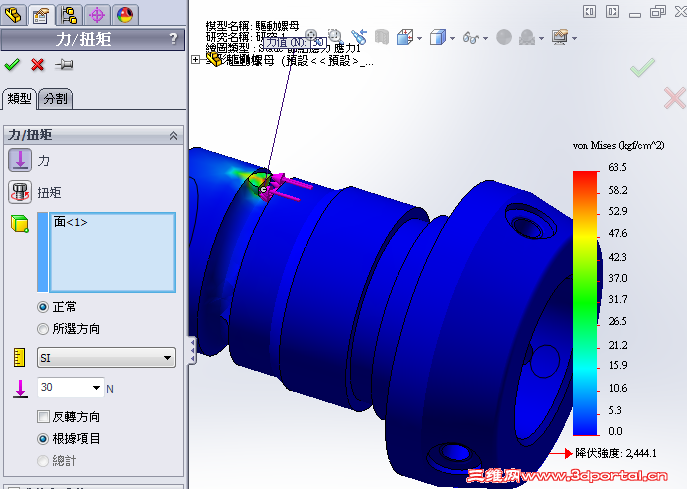
Task: Switch to the PropertyManager tab icon
Action: point(41,15)
